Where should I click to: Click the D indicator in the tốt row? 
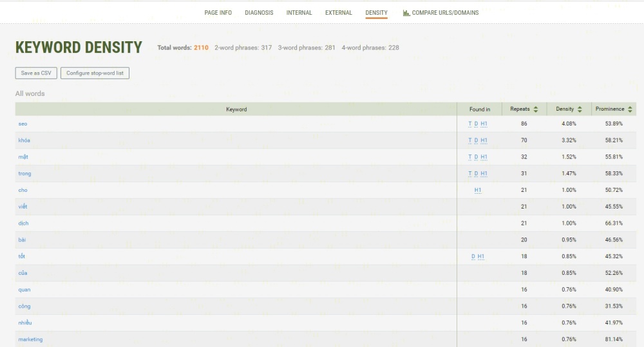[473, 257]
